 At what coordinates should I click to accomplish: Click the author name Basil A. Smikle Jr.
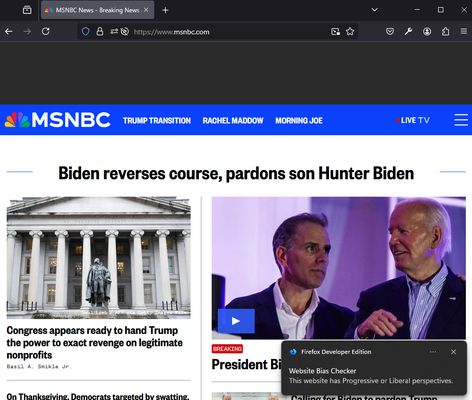(x=39, y=366)
